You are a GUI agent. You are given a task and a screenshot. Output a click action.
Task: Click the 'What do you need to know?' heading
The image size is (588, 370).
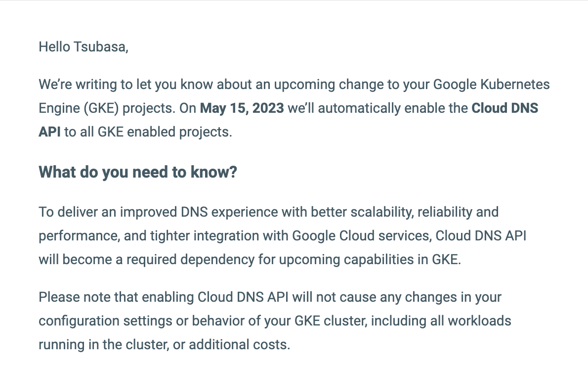click(138, 172)
